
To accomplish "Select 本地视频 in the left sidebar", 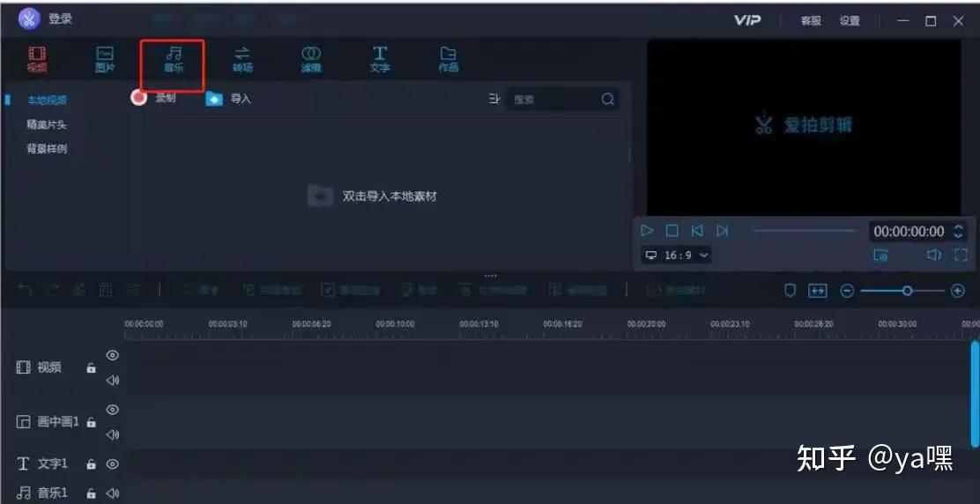I will click(x=47, y=100).
